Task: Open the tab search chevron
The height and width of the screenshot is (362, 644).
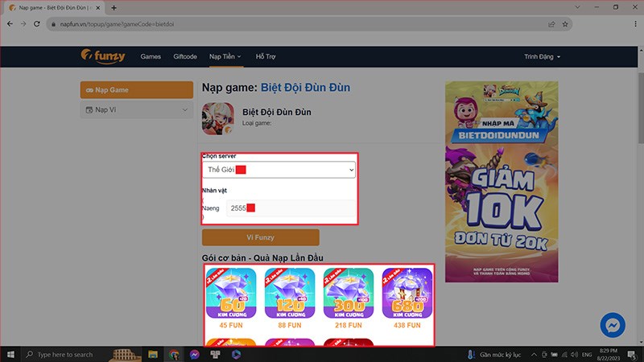Action: (x=577, y=7)
